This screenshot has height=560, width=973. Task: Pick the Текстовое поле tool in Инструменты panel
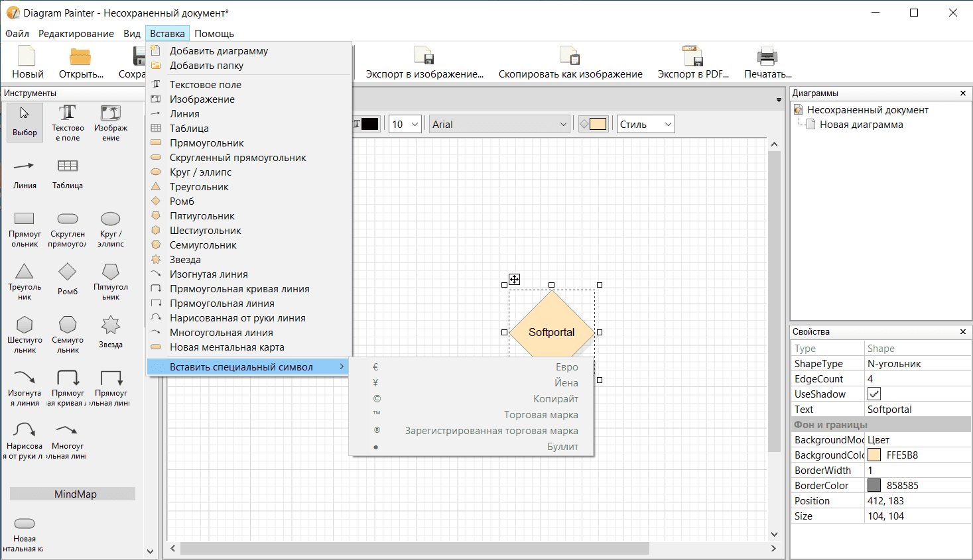tap(68, 123)
